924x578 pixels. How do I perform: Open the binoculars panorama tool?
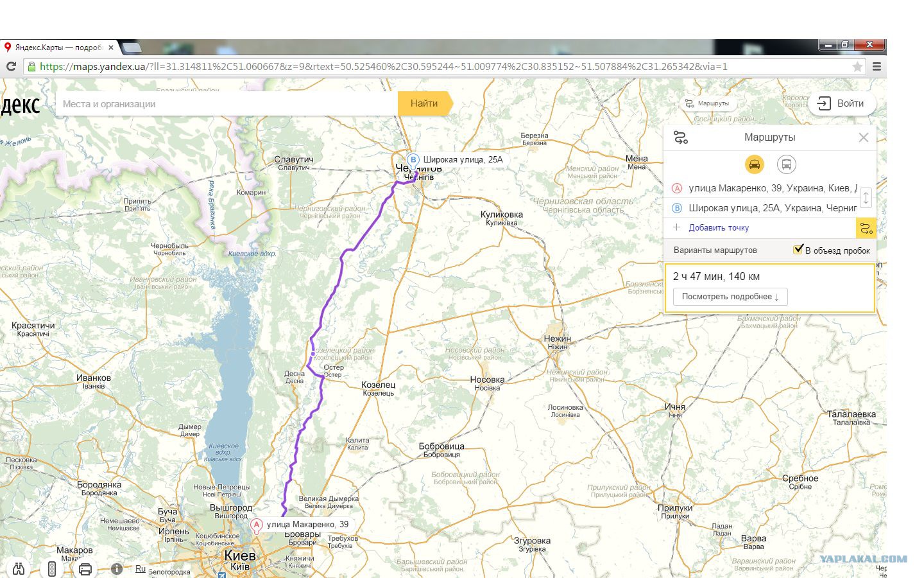tap(19, 568)
